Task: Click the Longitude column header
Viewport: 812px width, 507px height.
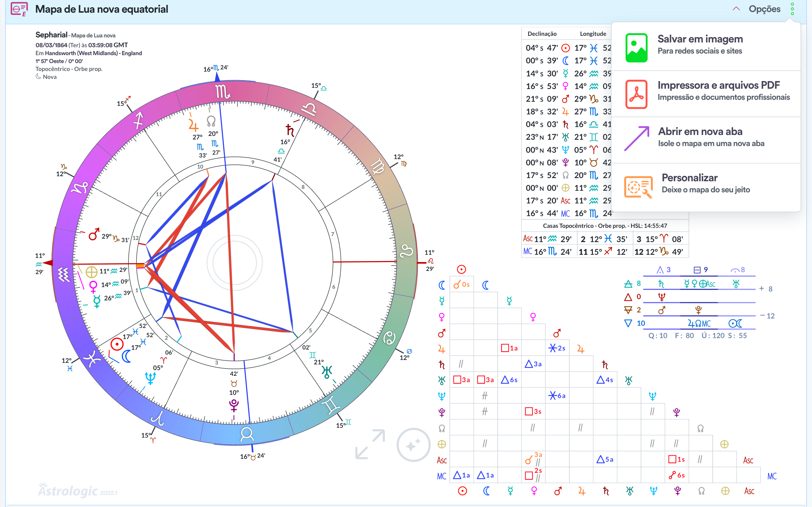Action: pyautogui.click(x=593, y=34)
